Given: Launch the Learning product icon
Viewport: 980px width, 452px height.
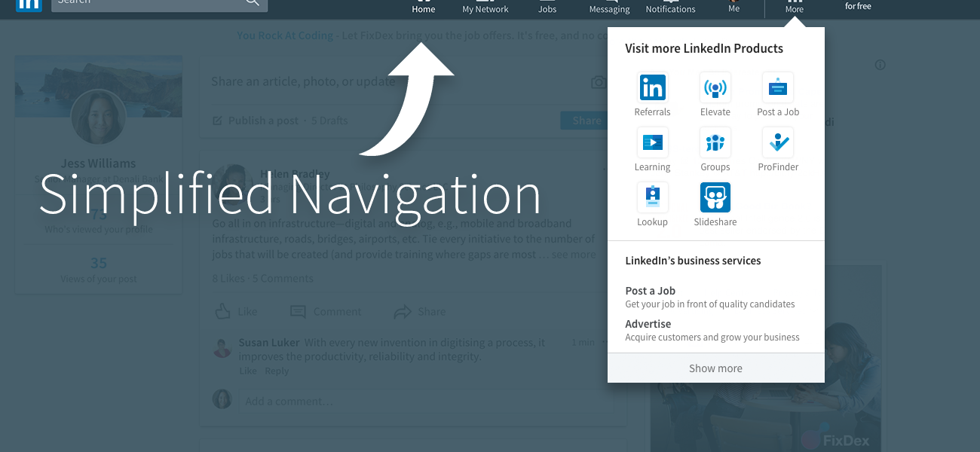Looking at the screenshot, I should coord(652,142).
